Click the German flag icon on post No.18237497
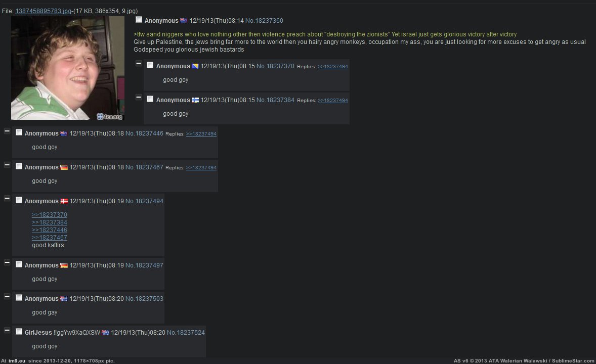596x364 pixels. [x=64, y=265]
